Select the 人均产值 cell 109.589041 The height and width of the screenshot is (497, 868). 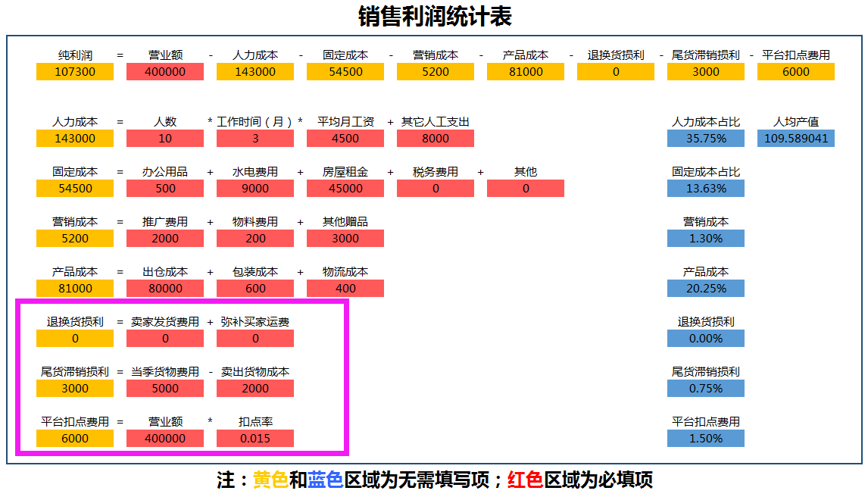[796, 139]
